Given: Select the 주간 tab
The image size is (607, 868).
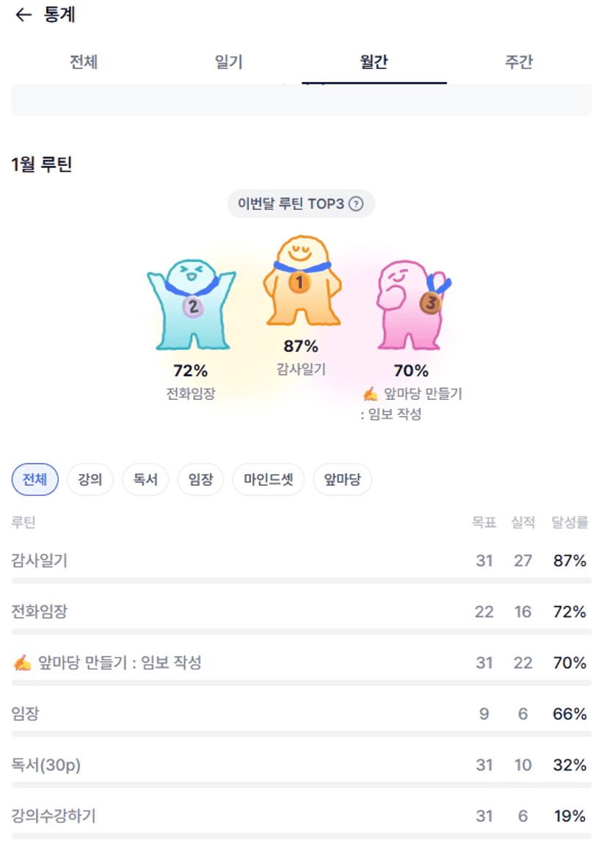Looking at the screenshot, I should click(x=518, y=62).
